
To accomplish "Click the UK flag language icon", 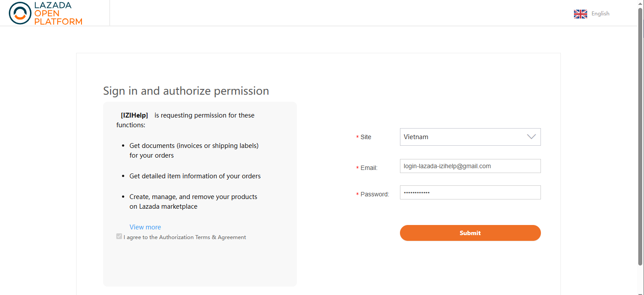I will point(580,14).
